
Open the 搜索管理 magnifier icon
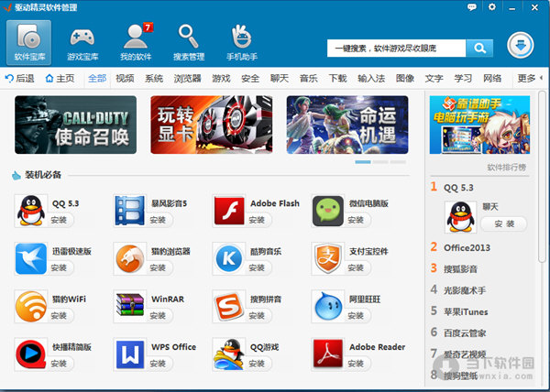point(189,42)
